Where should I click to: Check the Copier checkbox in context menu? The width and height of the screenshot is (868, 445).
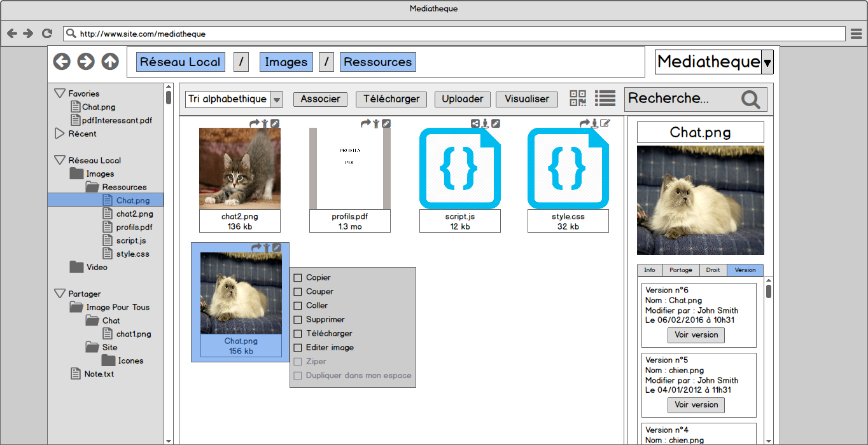[x=297, y=278]
